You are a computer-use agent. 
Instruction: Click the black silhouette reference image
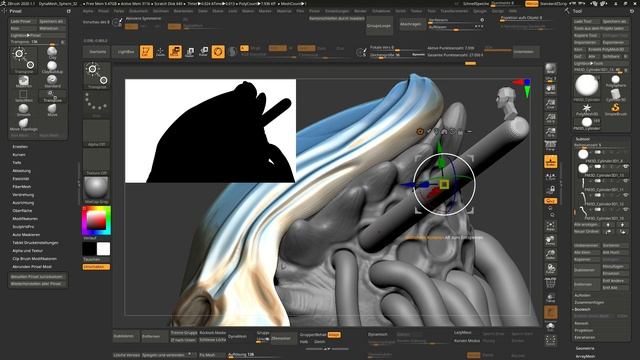pyautogui.click(x=210, y=131)
